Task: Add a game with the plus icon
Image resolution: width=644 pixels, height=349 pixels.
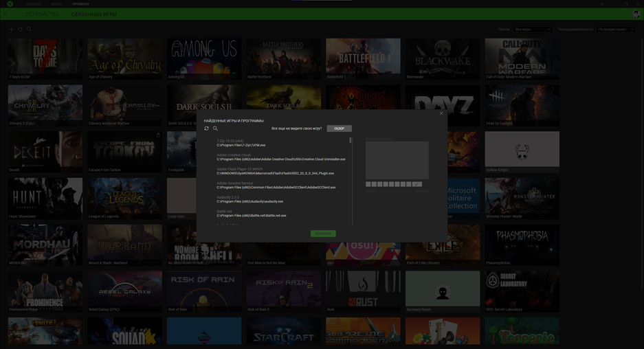Action: coord(12,29)
